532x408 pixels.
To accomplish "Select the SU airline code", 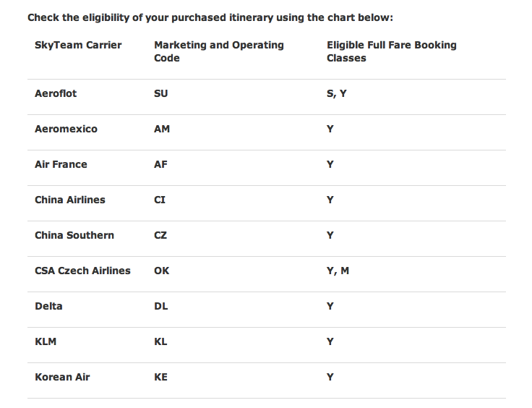I will pos(161,93).
